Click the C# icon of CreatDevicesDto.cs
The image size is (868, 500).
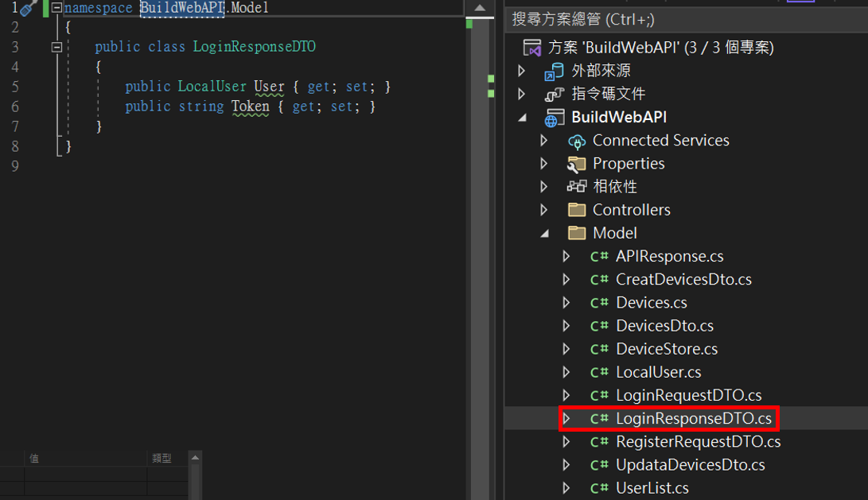tap(600, 280)
